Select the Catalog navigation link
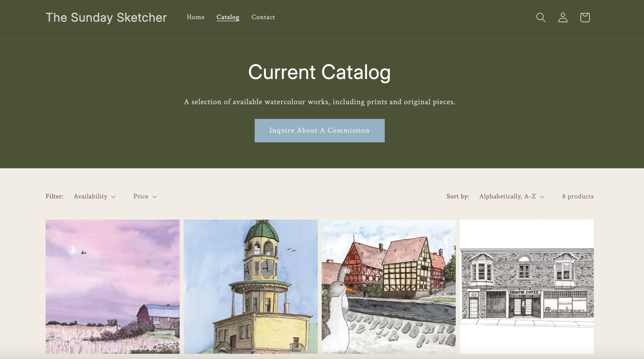 pyautogui.click(x=228, y=17)
